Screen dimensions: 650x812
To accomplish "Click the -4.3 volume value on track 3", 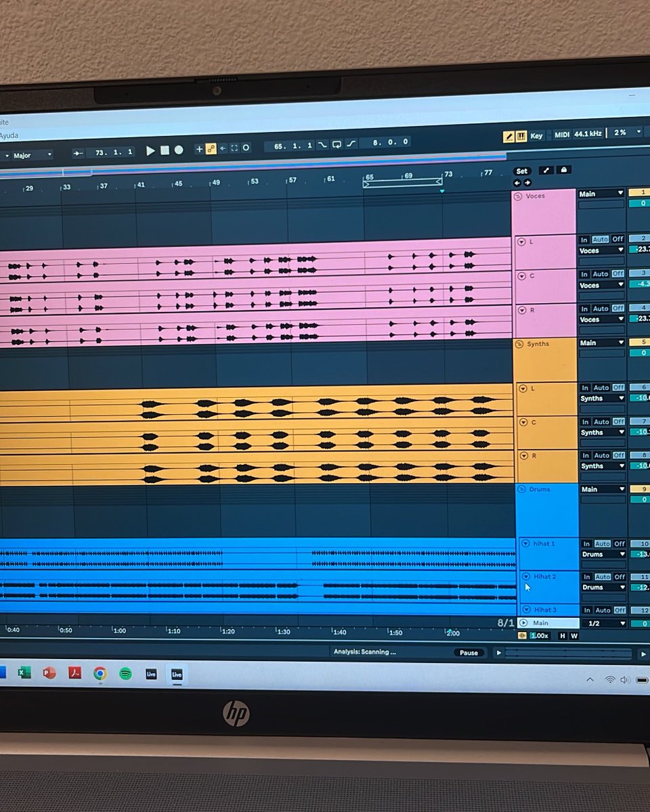I will [640, 284].
